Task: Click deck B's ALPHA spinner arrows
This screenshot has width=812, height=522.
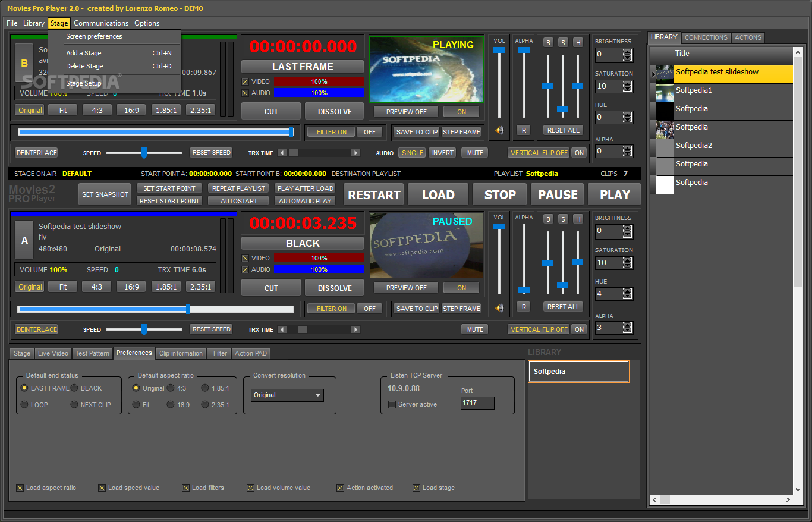Action: pyautogui.click(x=627, y=151)
